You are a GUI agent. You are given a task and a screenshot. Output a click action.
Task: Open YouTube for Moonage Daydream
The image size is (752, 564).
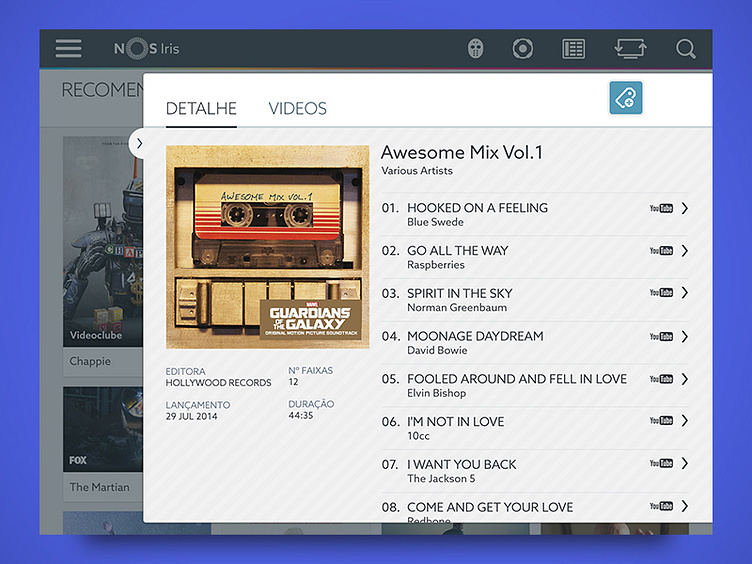click(661, 337)
